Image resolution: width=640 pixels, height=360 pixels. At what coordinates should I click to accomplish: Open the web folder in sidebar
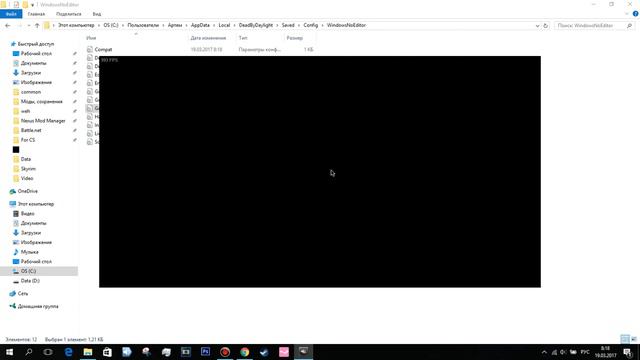pos(25,111)
